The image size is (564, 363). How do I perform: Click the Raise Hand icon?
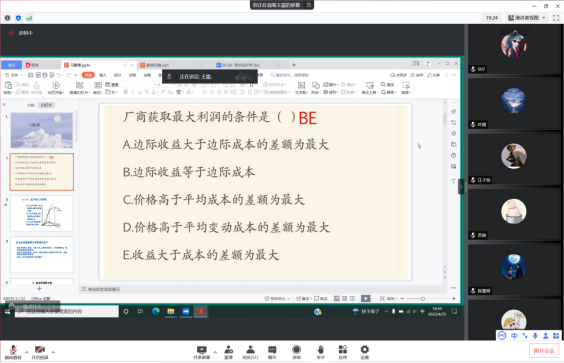pyautogui.click(x=320, y=351)
